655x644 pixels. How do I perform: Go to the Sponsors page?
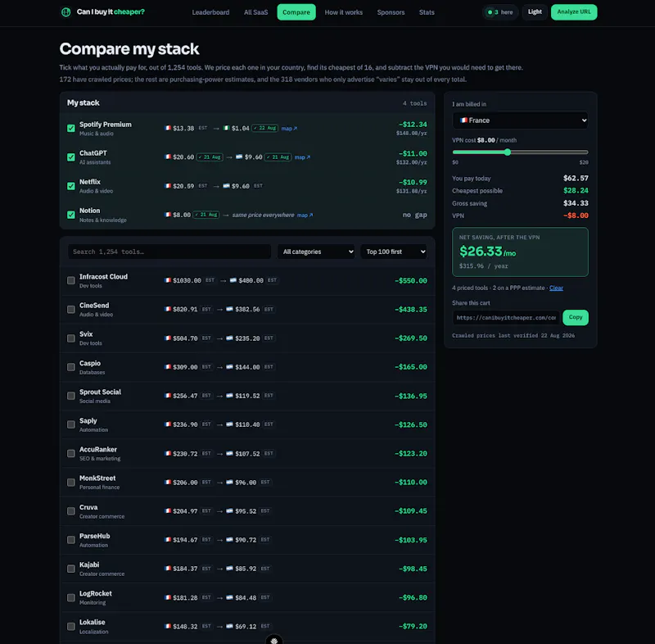(x=391, y=12)
